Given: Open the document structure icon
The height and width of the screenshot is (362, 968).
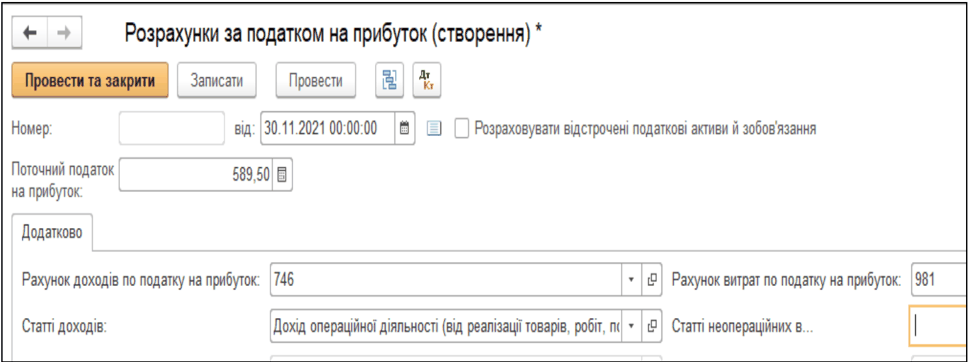Looking at the screenshot, I should [x=390, y=80].
